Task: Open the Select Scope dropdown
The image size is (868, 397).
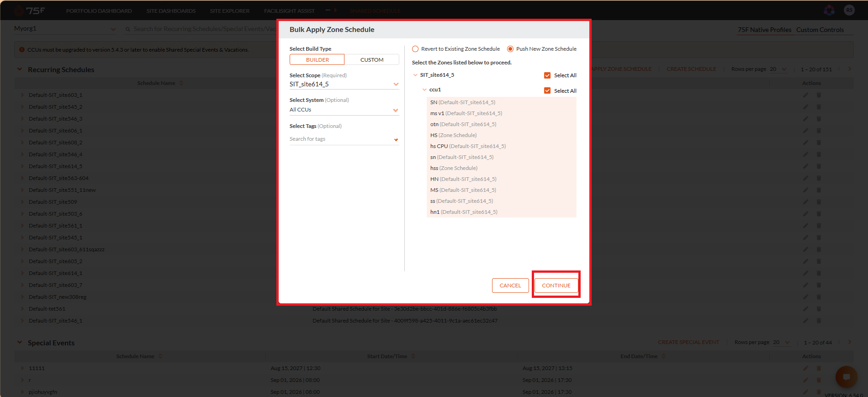Action: coord(344,84)
